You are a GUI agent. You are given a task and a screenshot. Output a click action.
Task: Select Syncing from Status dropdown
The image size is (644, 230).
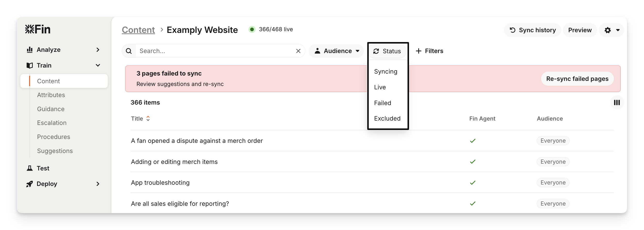(386, 72)
